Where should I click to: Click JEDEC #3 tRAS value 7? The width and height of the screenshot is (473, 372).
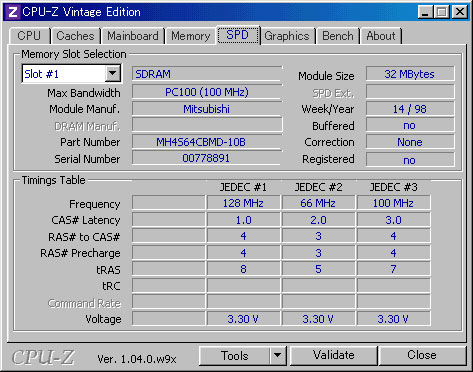(393, 269)
